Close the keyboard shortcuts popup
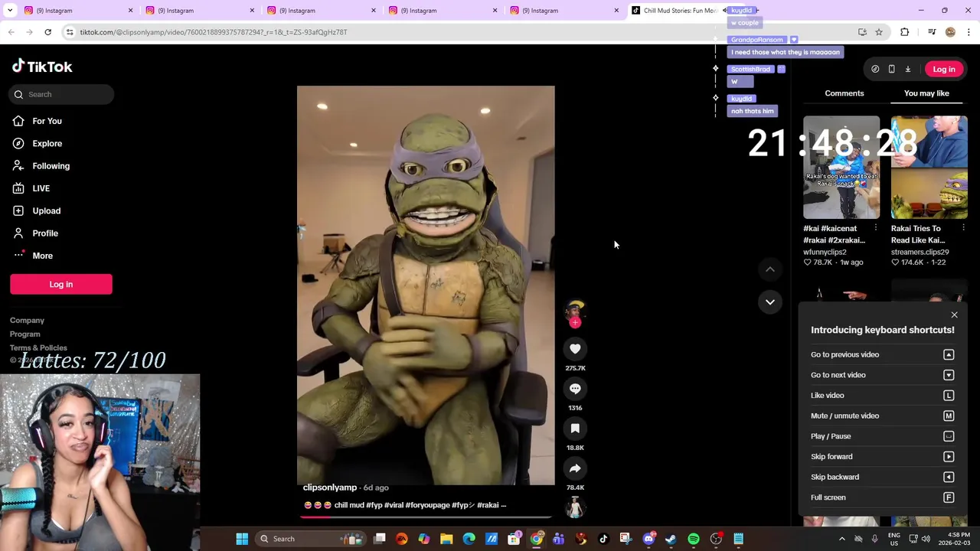 [x=954, y=315]
